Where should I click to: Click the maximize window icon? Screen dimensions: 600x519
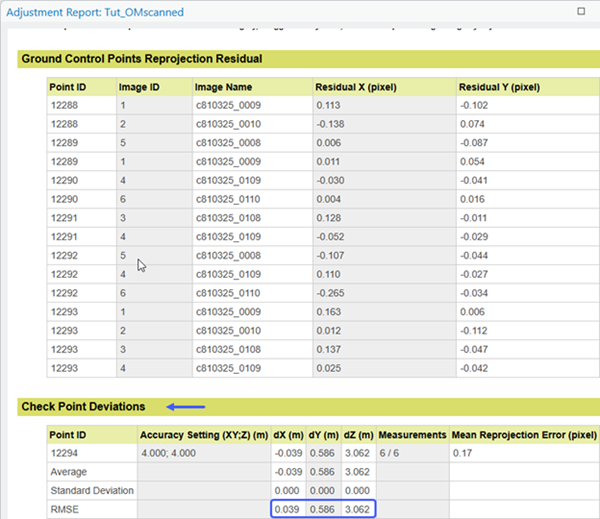pyautogui.click(x=581, y=11)
